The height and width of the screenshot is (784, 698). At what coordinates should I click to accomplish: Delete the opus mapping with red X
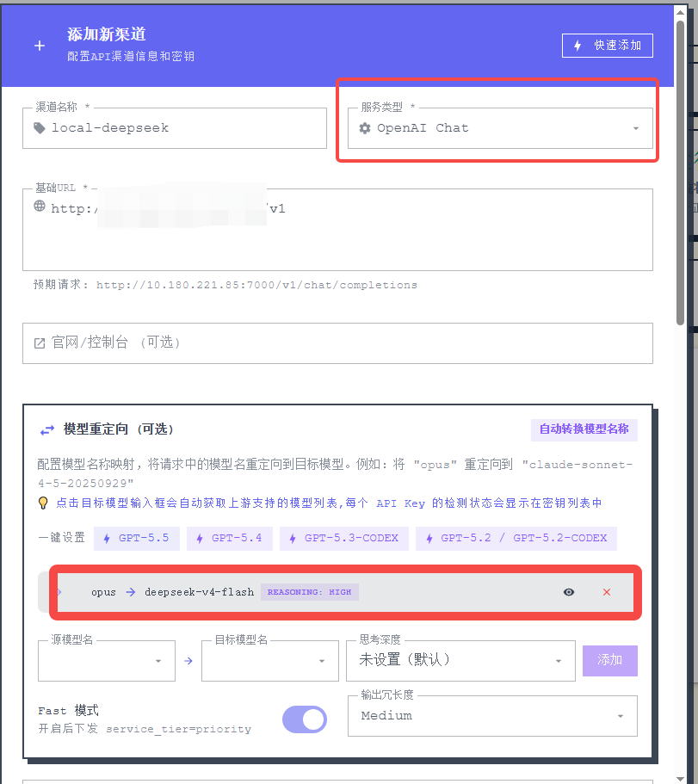pyautogui.click(x=607, y=592)
